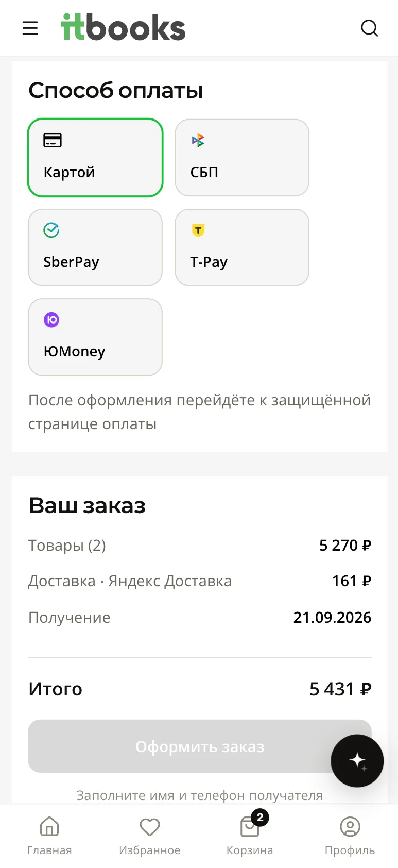
Task: Open Избранное heart icon
Action: [x=150, y=827]
